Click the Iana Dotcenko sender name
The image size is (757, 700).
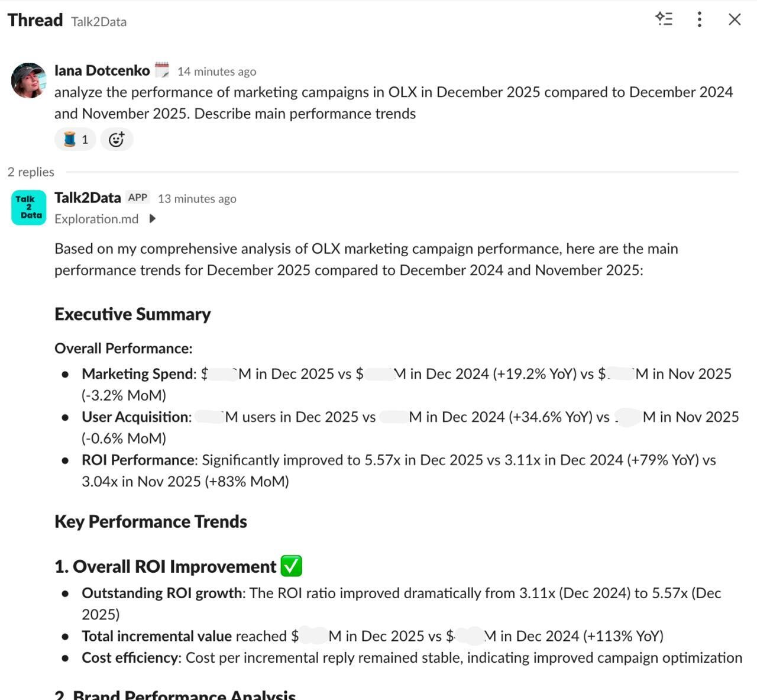point(102,70)
